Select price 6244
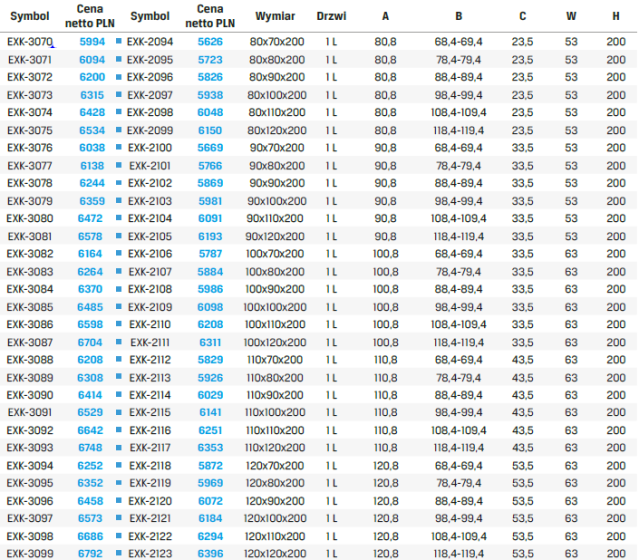Screen dimensions: 639x560 tap(92, 183)
